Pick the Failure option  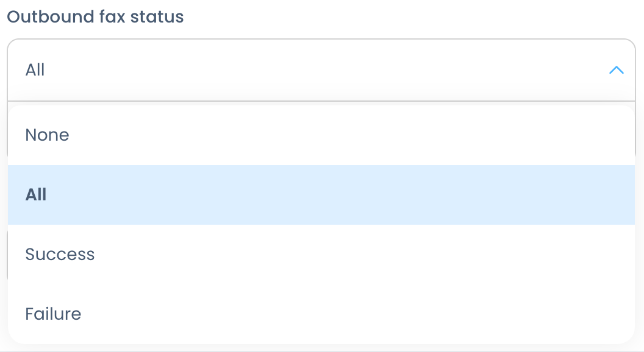pos(53,314)
